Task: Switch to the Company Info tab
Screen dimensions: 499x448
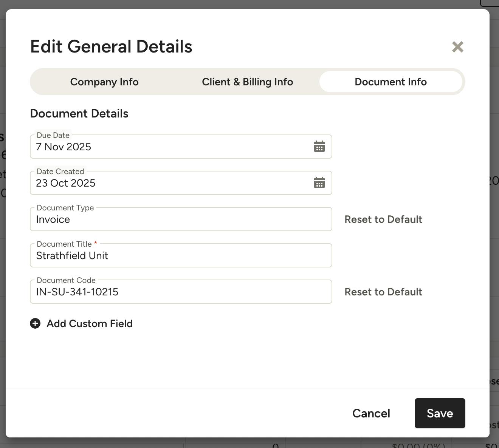Action: tap(104, 82)
